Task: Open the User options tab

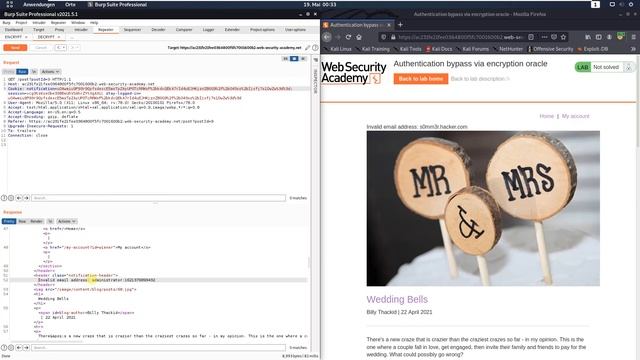Action: point(296,30)
